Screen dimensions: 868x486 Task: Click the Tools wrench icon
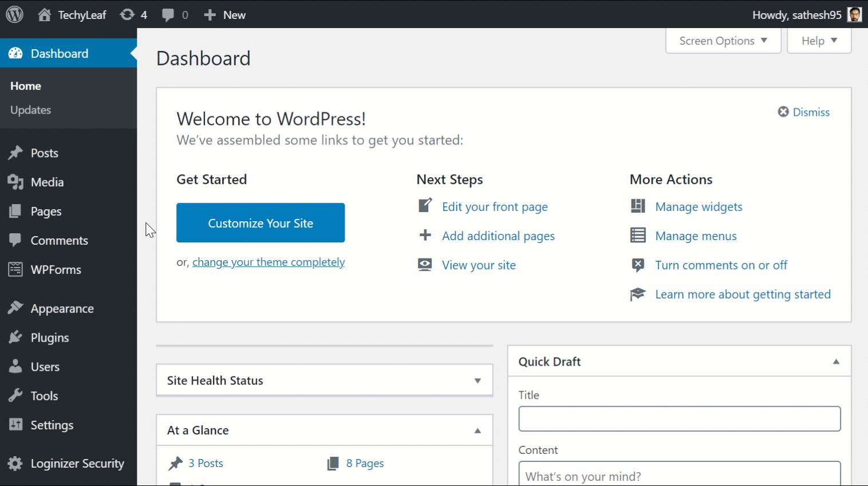[x=15, y=395]
